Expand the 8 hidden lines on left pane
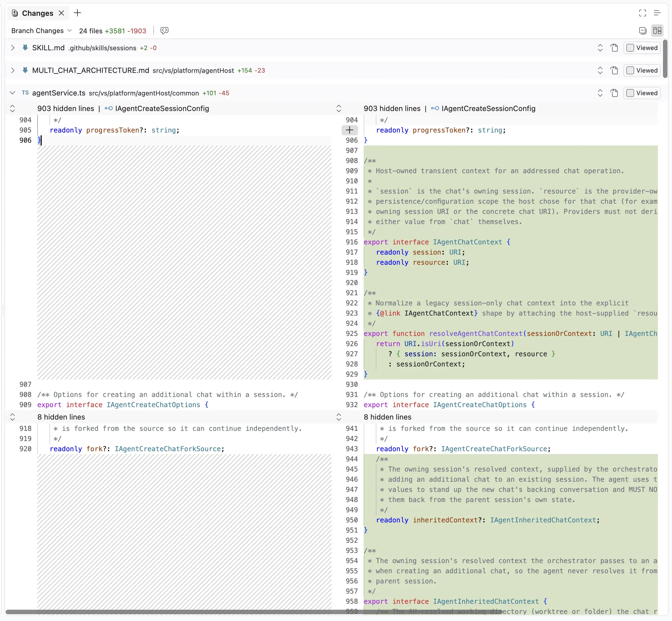This screenshot has width=672, height=621. [x=12, y=417]
